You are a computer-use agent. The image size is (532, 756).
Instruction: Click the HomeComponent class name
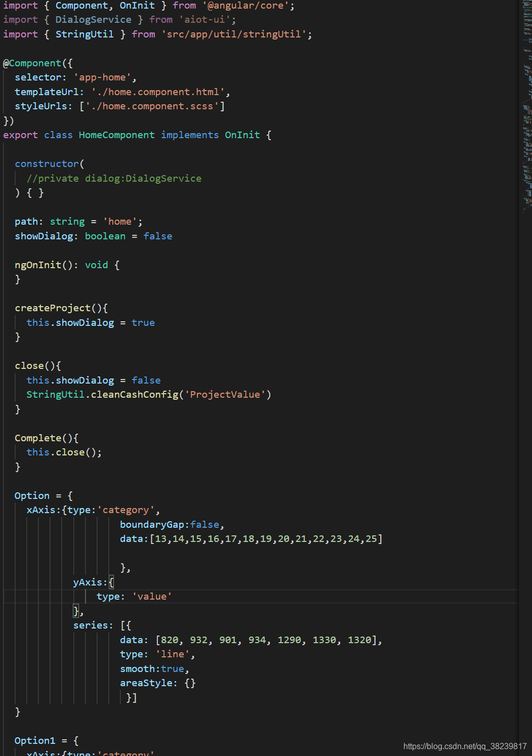[x=117, y=135]
